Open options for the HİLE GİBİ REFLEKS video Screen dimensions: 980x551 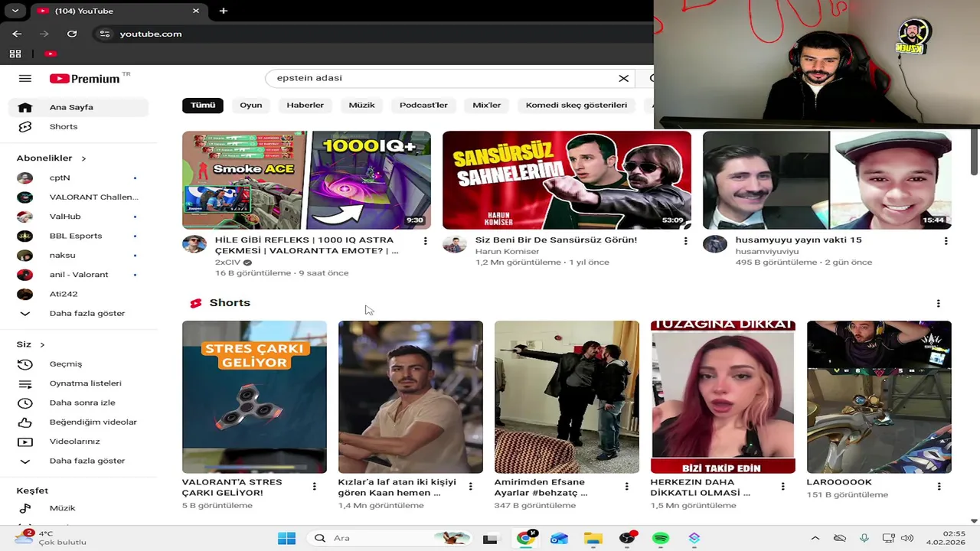(x=425, y=240)
